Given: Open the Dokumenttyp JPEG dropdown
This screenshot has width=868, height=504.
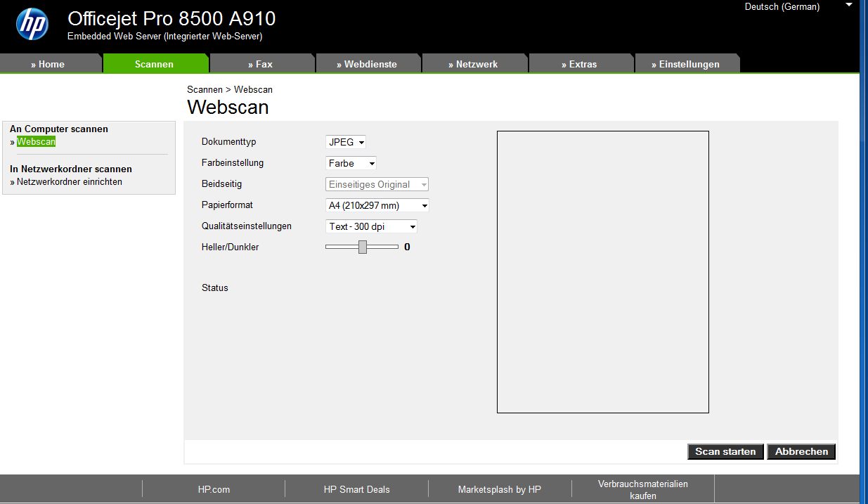Looking at the screenshot, I should pos(346,142).
